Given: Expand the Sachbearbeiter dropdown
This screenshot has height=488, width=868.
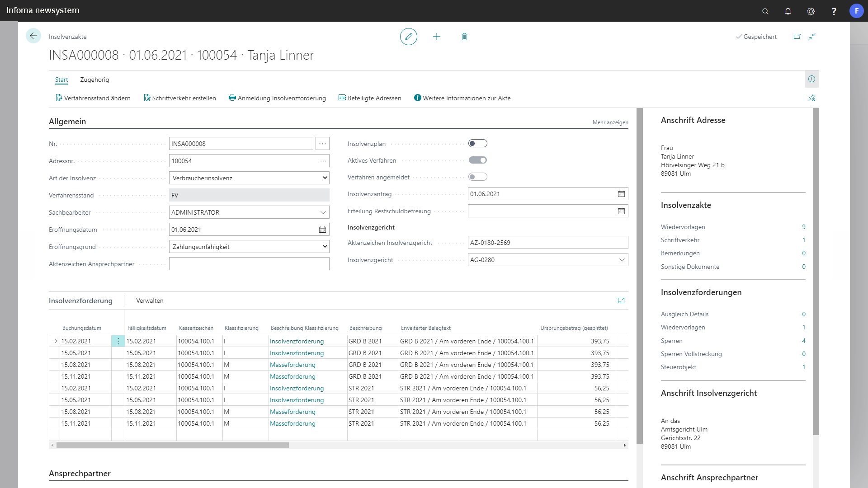Looking at the screenshot, I should [323, 212].
